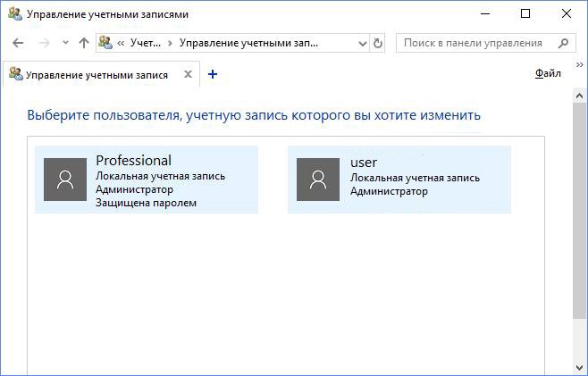The width and height of the screenshot is (588, 376).
Task: Open the user account
Action: [x=399, y=180]
